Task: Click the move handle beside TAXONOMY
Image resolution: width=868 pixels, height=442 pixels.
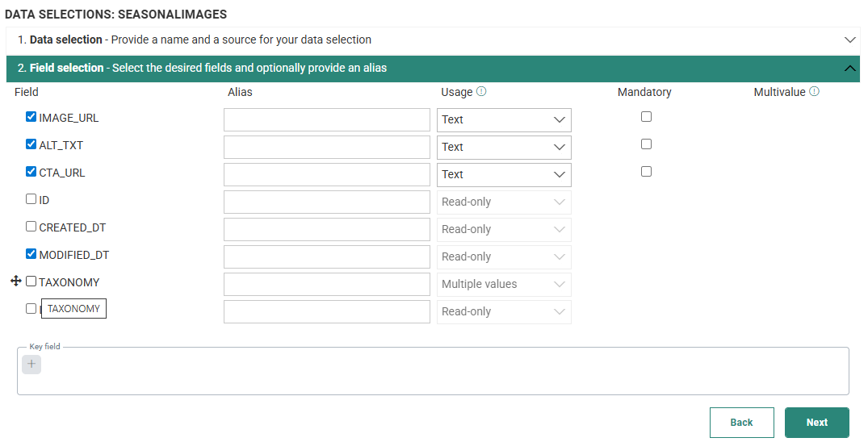Action: tap(15, 281)
